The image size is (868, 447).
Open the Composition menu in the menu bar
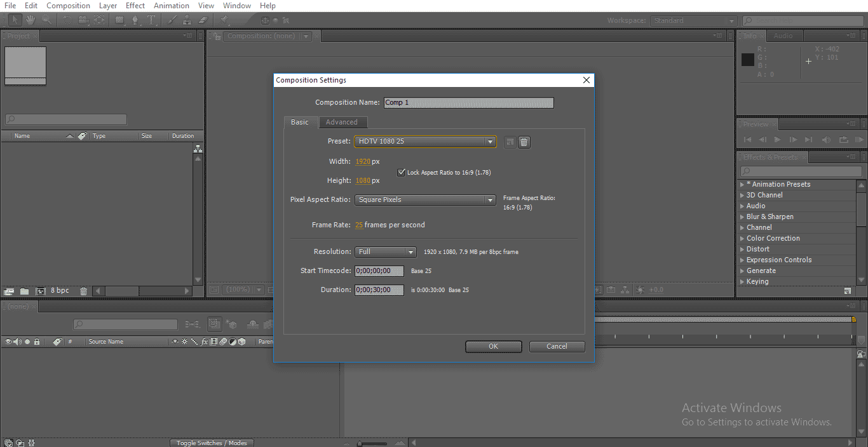pos(68,6)
